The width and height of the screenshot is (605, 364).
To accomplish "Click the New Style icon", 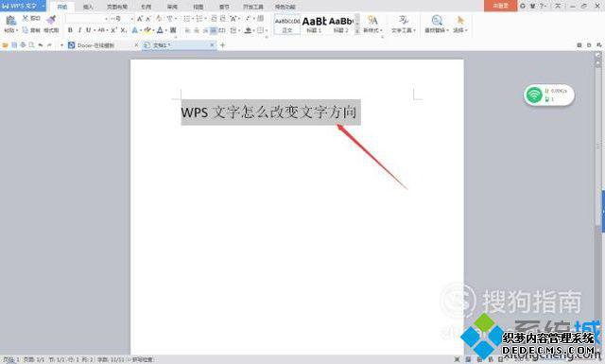I will (x=372, y=20).
